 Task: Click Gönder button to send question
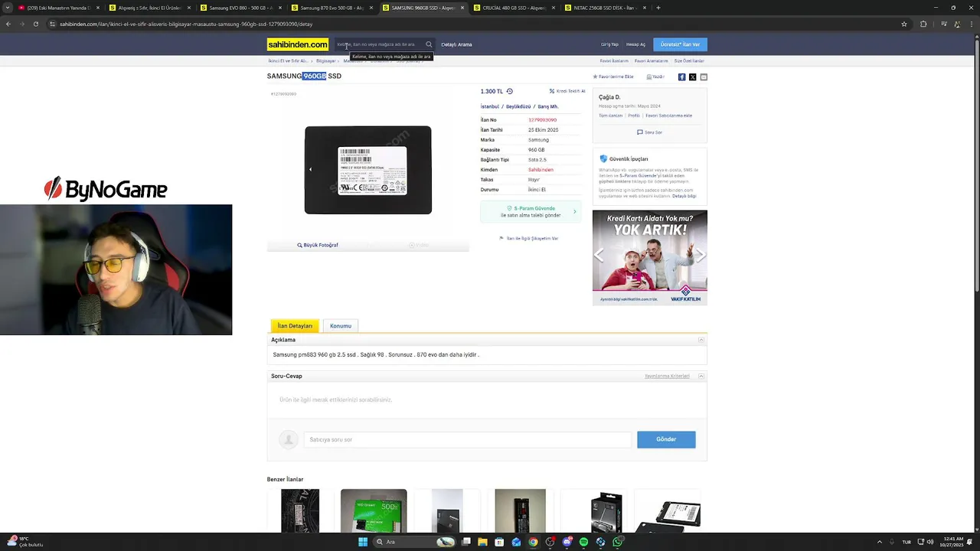666,439
